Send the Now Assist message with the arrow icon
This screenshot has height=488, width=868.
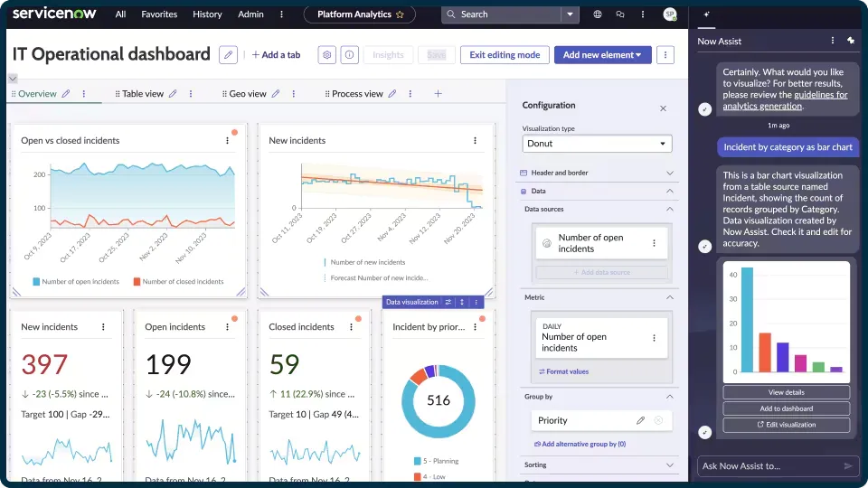tap(848, 466)
